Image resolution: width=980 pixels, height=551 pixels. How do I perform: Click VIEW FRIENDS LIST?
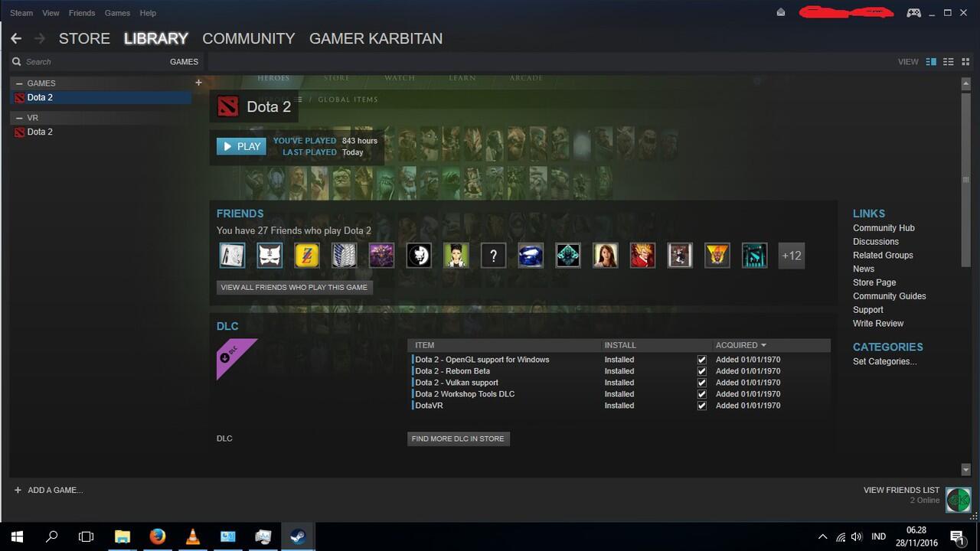(901, 490)
